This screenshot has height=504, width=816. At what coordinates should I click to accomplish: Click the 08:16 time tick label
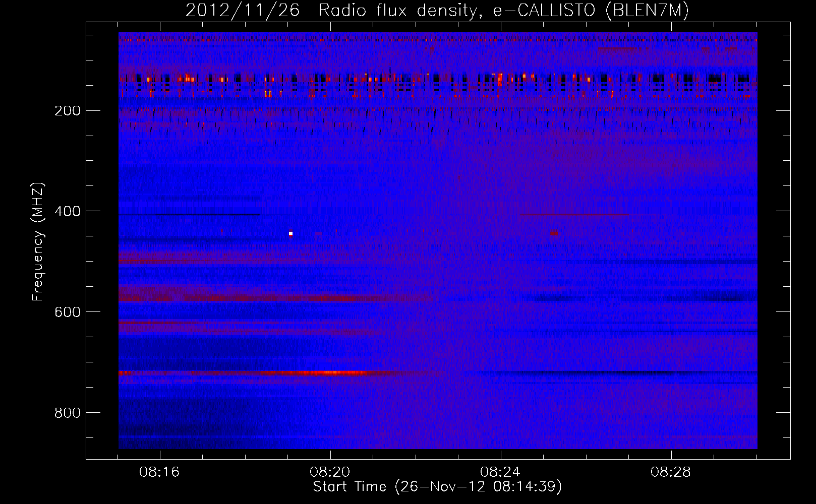pos(160,472)
